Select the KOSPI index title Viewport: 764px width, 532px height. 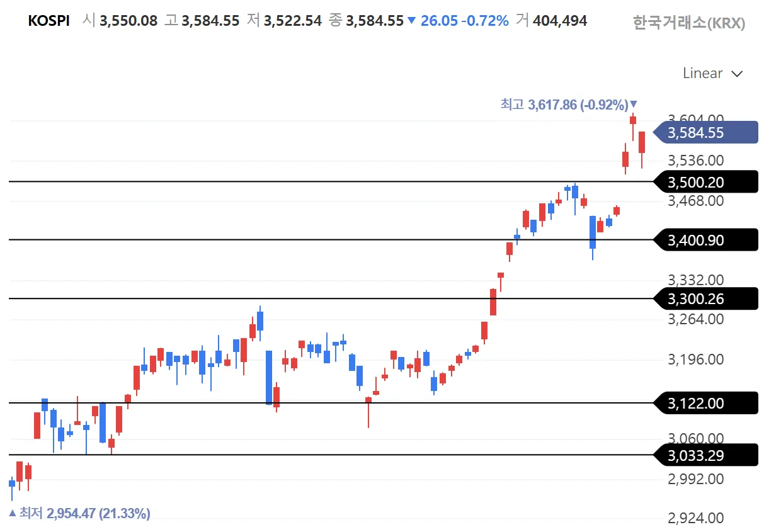point(48,21)
